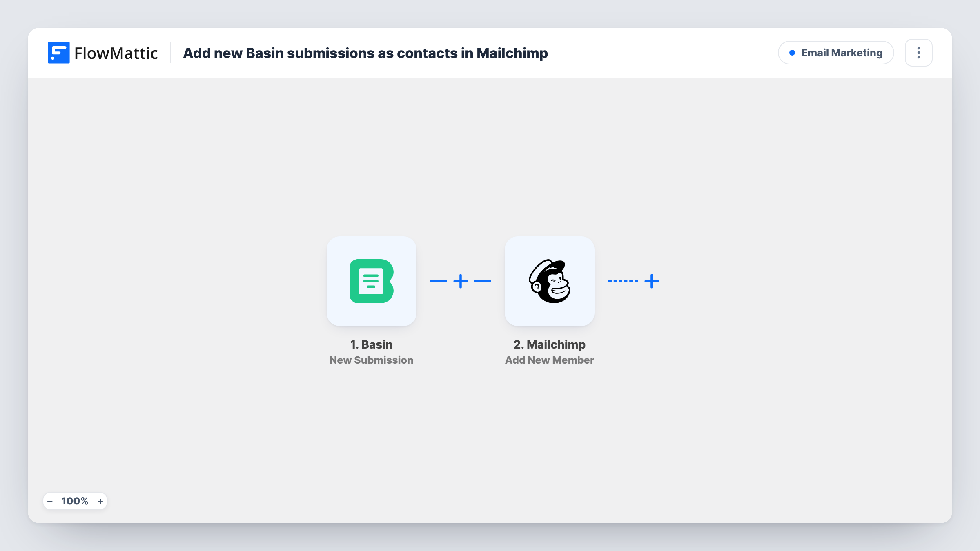
Task: Select the 'Add New Member' label
Action: (549, 360)
